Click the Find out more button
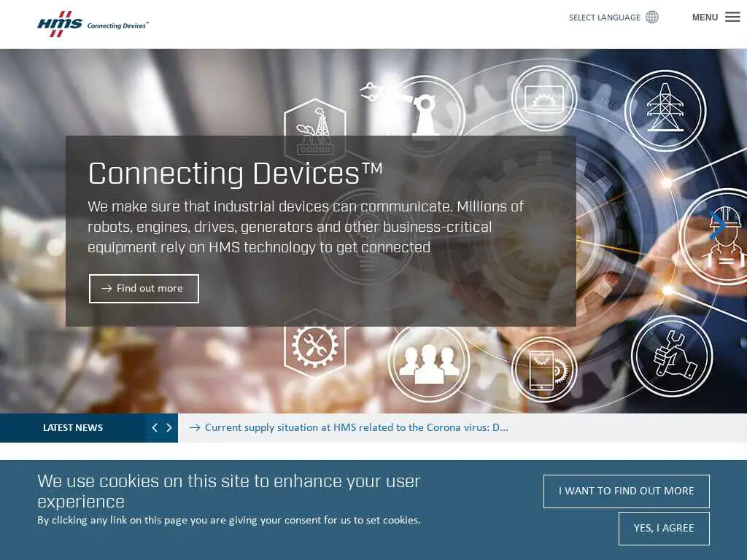Viewport: 747px width, 560px height. [144, 289]
